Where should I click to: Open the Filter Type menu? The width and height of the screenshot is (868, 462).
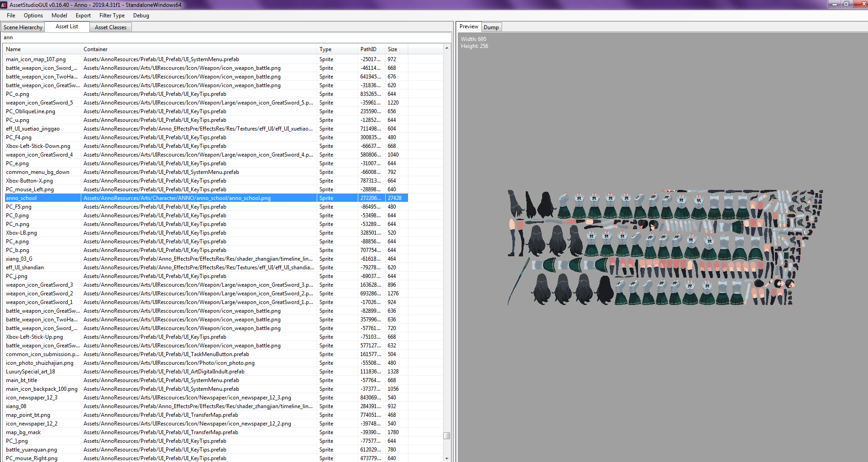tap(112, 16)
